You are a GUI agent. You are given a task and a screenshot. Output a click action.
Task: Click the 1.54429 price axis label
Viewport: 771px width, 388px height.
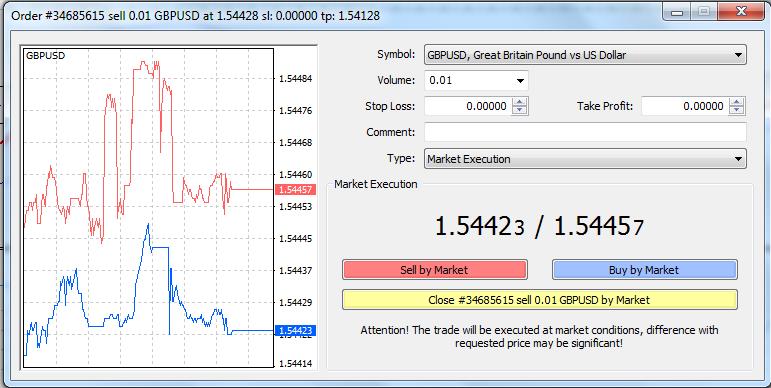295,302
